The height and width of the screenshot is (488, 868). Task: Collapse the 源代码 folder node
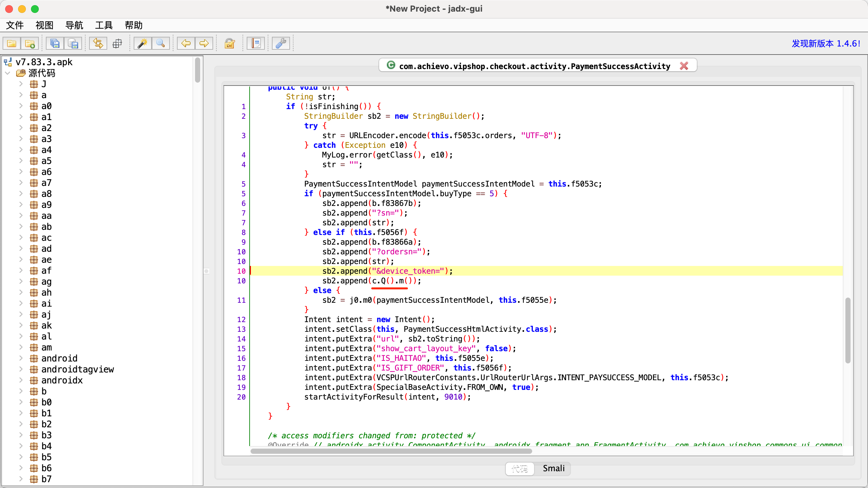pyautogui.click(x=8, y=73)
